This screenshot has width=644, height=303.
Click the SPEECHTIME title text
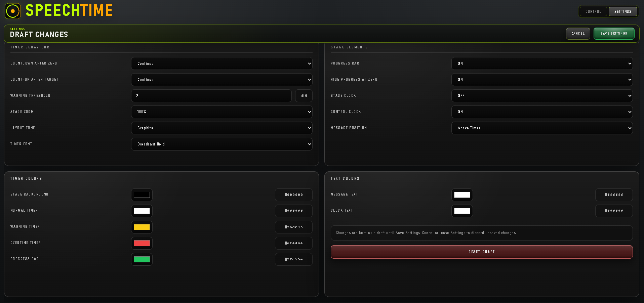69,10
